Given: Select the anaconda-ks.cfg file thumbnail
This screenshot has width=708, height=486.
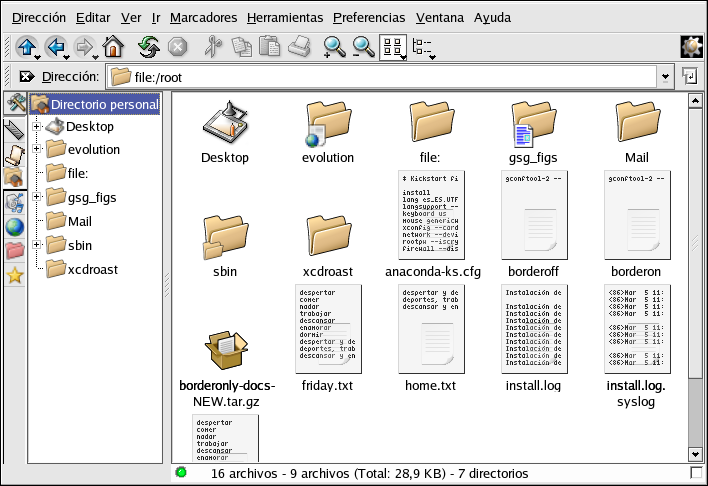Looking at the screenshot, I should 432,215.
